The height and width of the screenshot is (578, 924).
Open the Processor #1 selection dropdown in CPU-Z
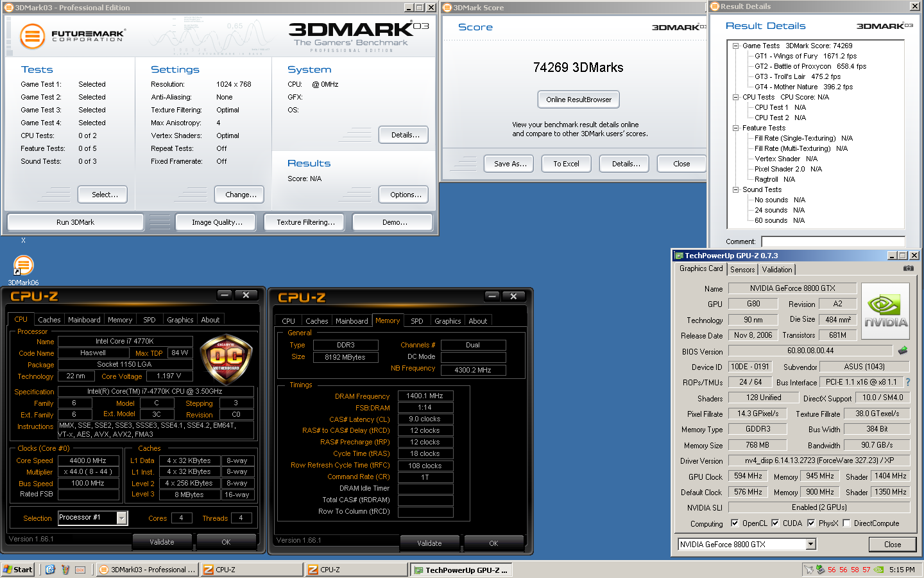[x=121, y=518]
